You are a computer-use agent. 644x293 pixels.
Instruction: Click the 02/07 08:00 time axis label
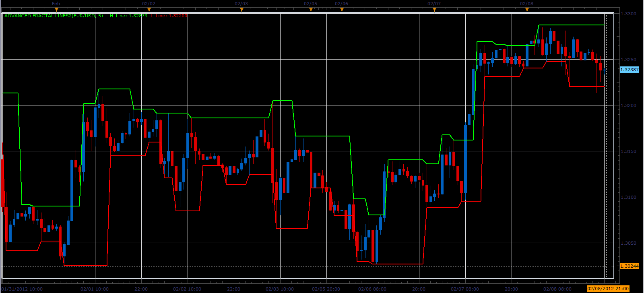[465, 289]
